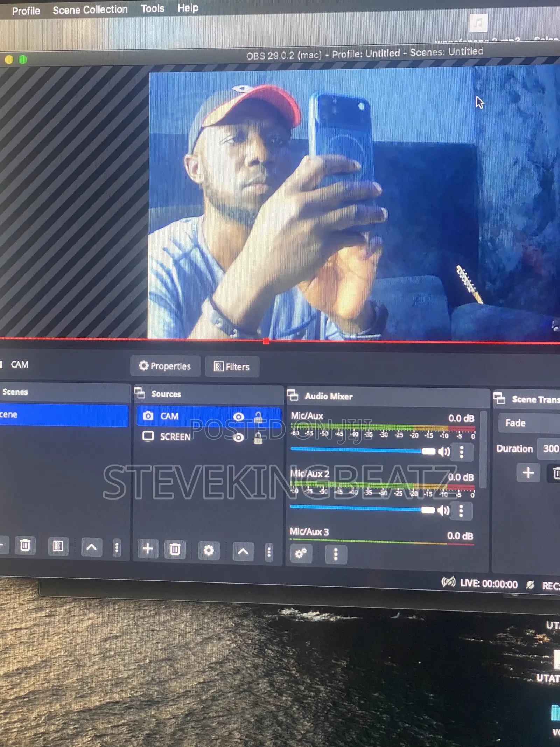Screen dimensions: 560x747
Task: Click the red bottom resize handle of preview
Action: point(266,341)
